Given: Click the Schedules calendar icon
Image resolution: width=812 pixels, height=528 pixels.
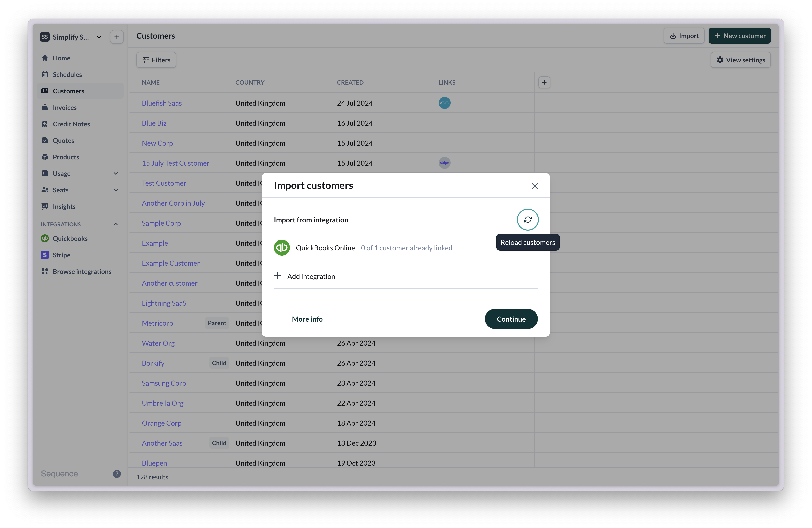Looking at the screenshot, I should (45, 74).
